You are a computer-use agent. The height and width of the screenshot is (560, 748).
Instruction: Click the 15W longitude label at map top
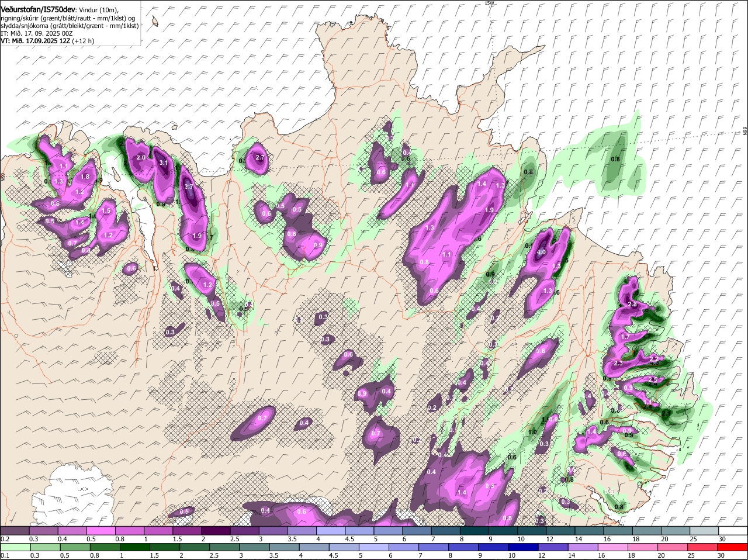tap(489, 3)
